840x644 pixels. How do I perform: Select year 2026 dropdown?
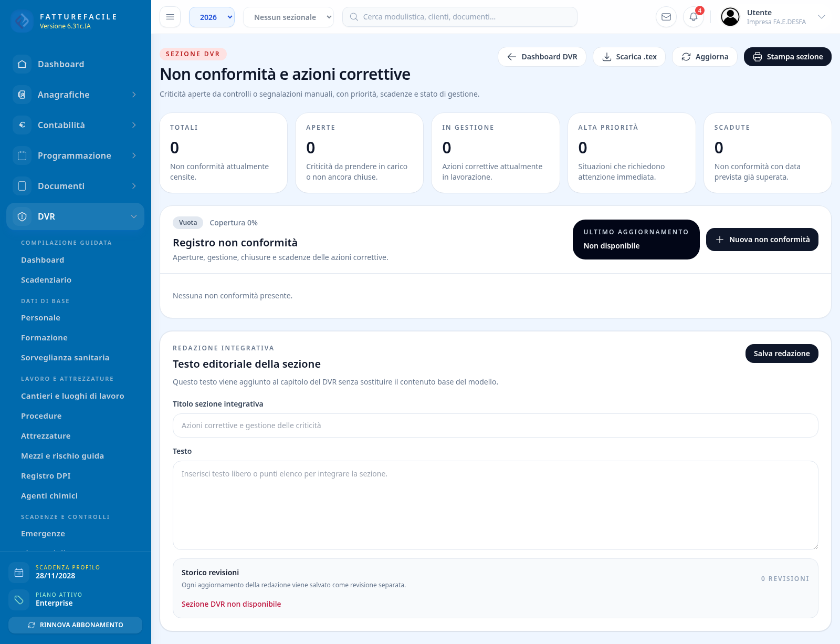point(212,17)
